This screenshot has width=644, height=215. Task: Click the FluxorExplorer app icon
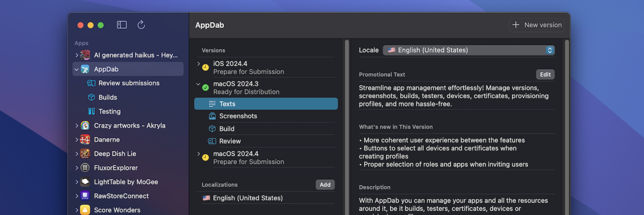[x=85, y=168]
